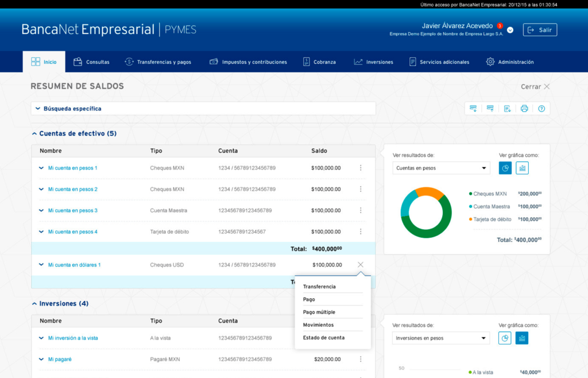Open options menu for Mi cuenta en pesos 4

coord(361,232)
